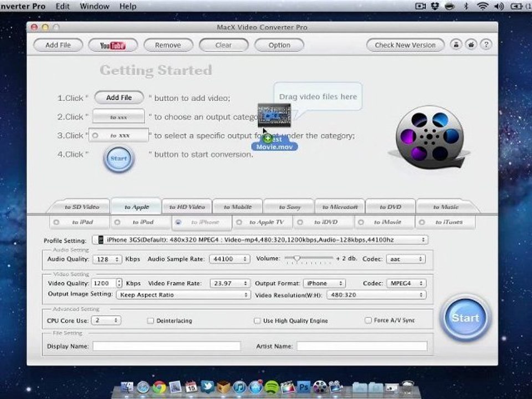Adjust the Volume slider handle
532x399 pixels.
(297, 259)
